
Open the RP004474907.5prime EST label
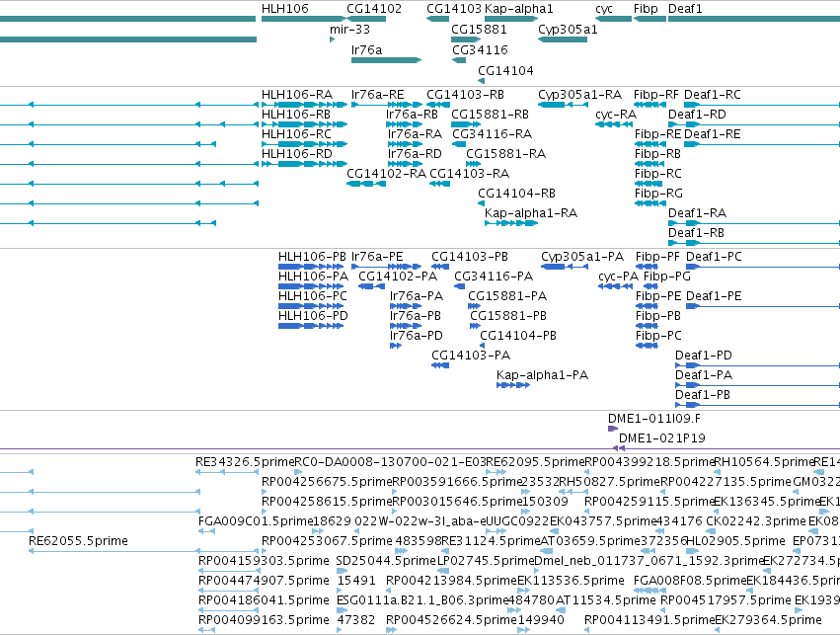coord(264,581)
